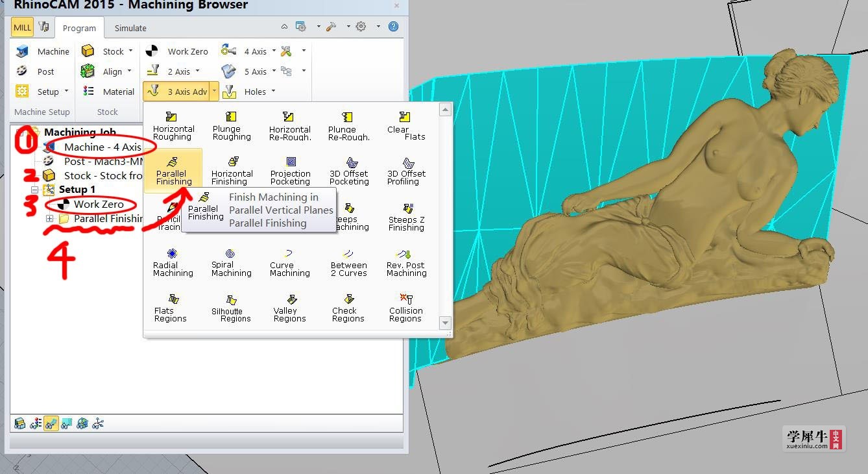
Task: Toggle material texture visibility icon
Action: pyautogui.click(x=36, y=423)
